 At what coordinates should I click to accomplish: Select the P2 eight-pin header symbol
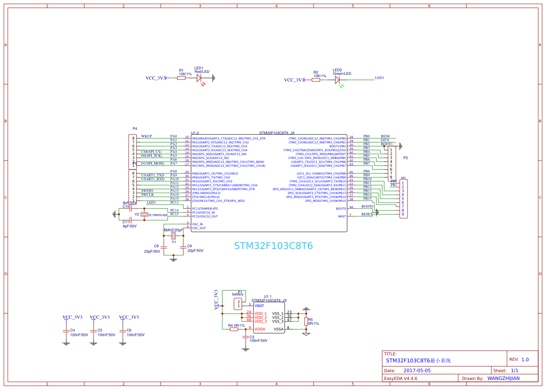pyautogui.click(x=392, y=164)
